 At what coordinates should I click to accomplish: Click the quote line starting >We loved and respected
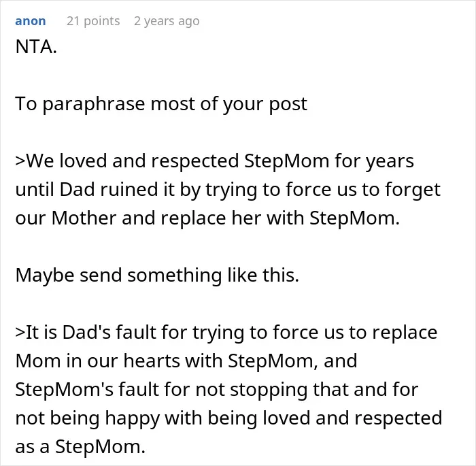click(x=215, y=161)
